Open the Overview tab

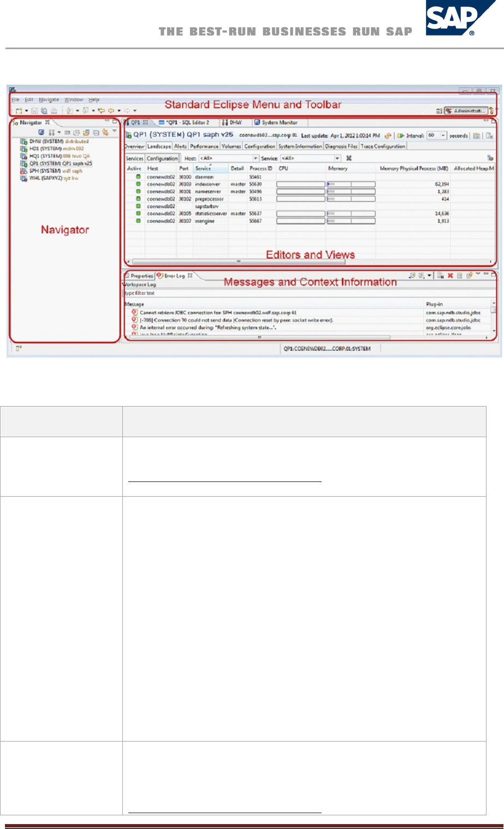click(134, 146)
